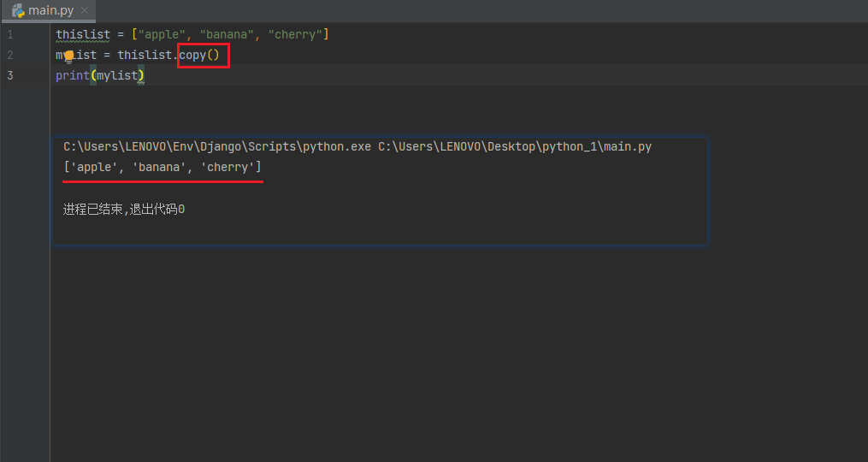Click line number 2 in gutter
Viewport: 868px width, 462px height.
point(10,56)
